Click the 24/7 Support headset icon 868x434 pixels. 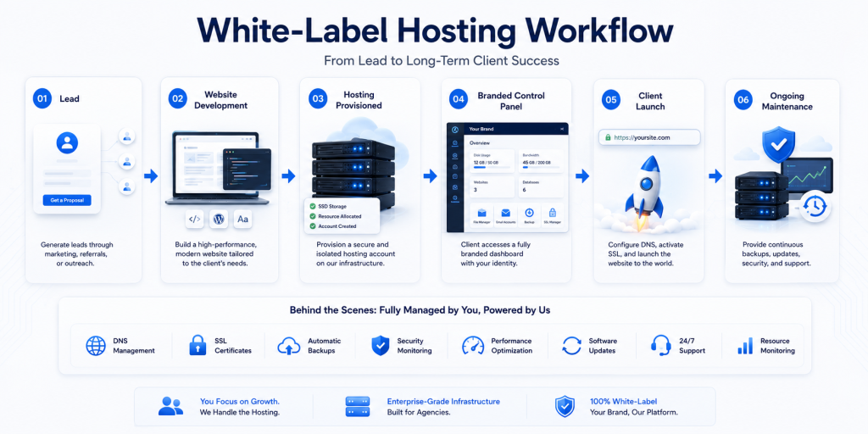tap(661, 346)
